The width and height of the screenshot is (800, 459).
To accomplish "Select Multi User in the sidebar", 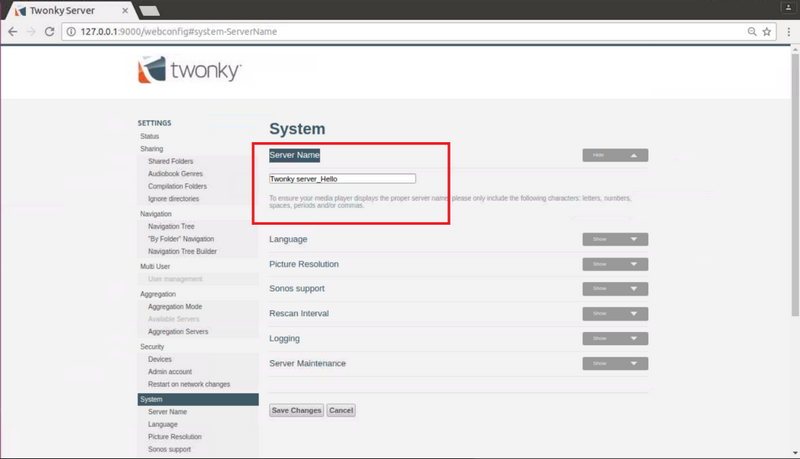I will coord(155,266).
